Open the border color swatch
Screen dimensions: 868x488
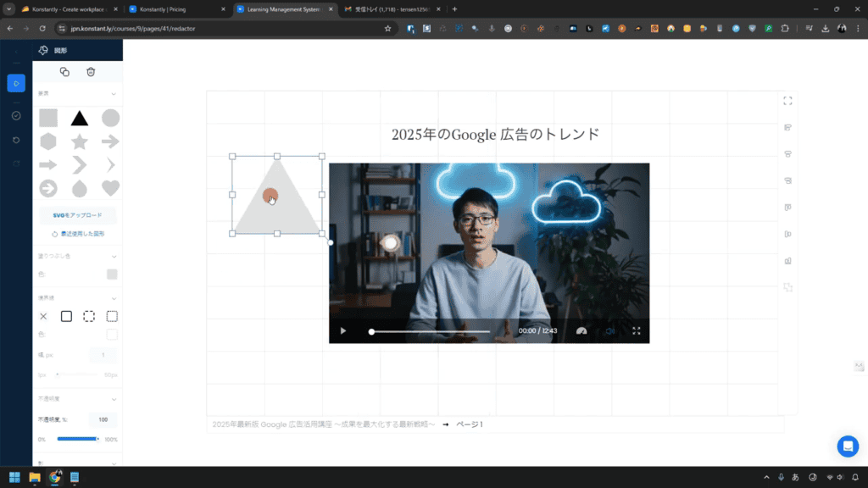tap(112, 334)
